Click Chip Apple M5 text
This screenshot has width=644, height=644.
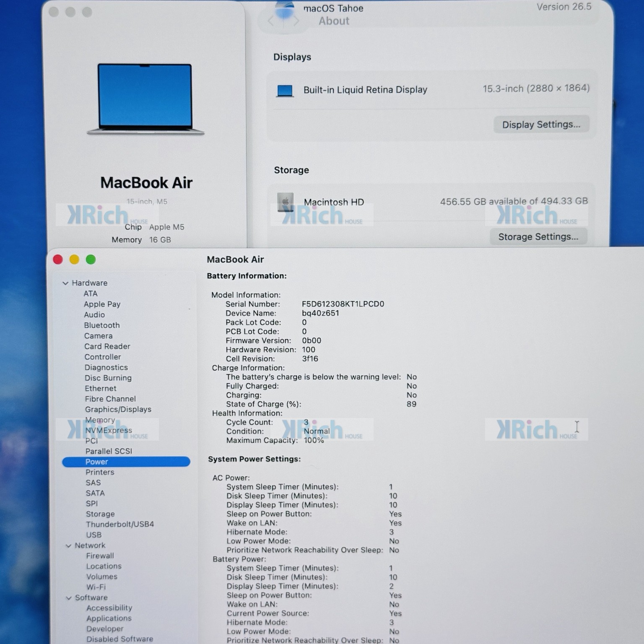coord(154,227)
